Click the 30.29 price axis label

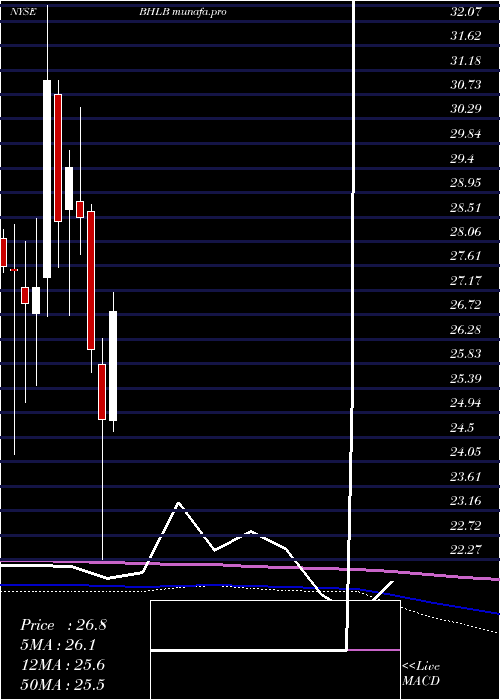point(466,109)
